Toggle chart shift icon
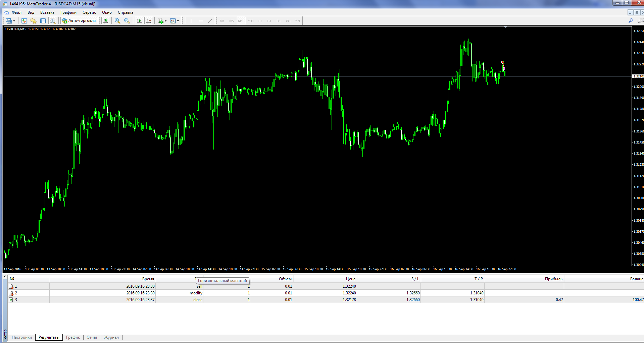The height and width of the screenshot is (343, 644). [149, 21]
